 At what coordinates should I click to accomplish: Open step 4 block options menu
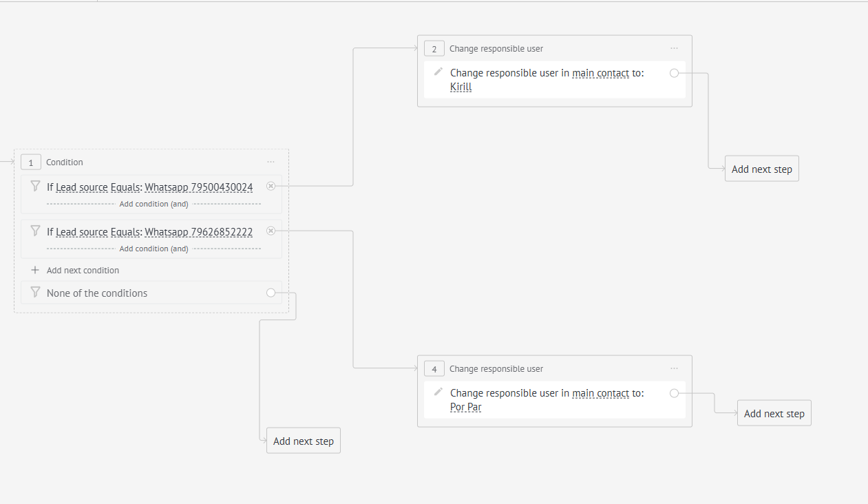tap(674, 368)
